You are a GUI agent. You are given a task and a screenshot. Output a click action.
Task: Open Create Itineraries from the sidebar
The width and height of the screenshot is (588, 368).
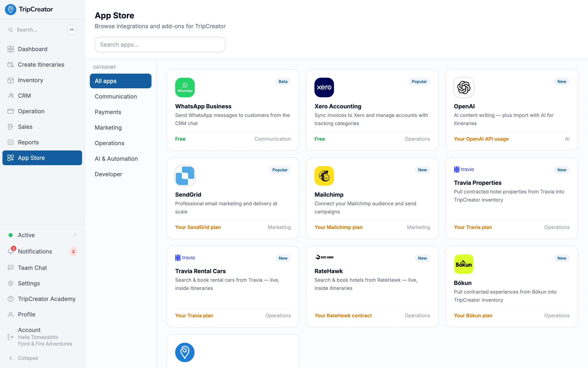pos(42,64)
